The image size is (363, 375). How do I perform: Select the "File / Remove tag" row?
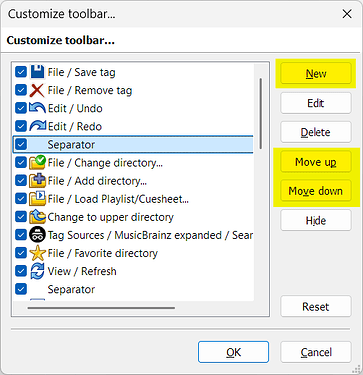pos(133,90)
